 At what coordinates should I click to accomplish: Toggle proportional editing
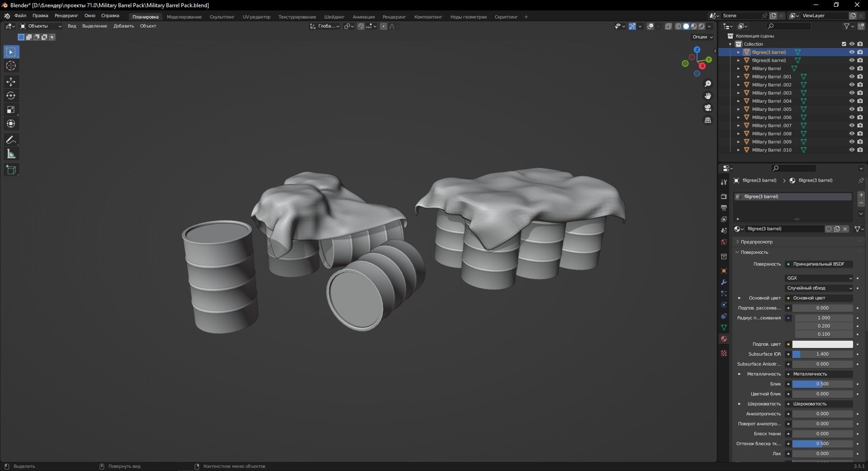[x=384, y=26]
